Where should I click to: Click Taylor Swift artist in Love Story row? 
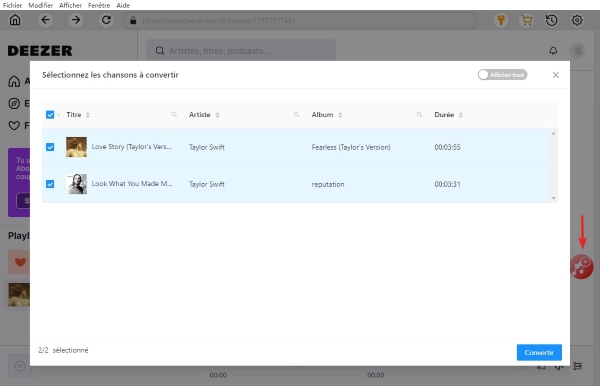click(207, 147)
